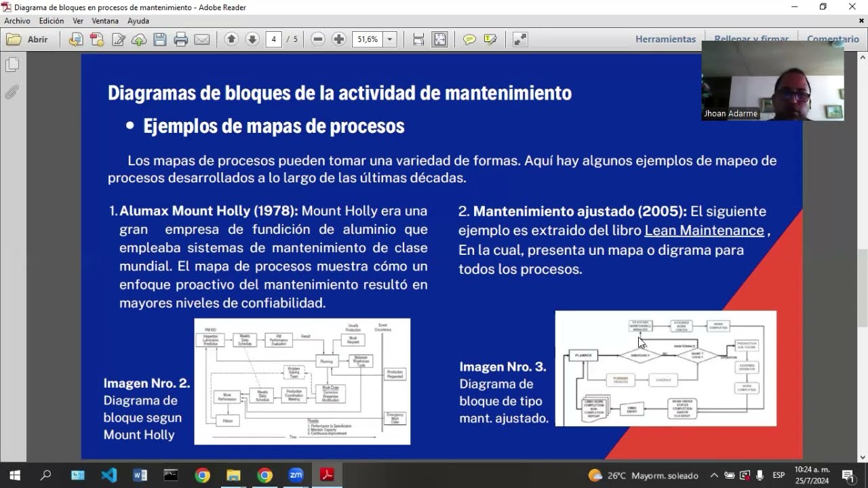The image size is (868, 488).
Task: Go to the next page with the down arrow
Action: (x=252, y=39)
